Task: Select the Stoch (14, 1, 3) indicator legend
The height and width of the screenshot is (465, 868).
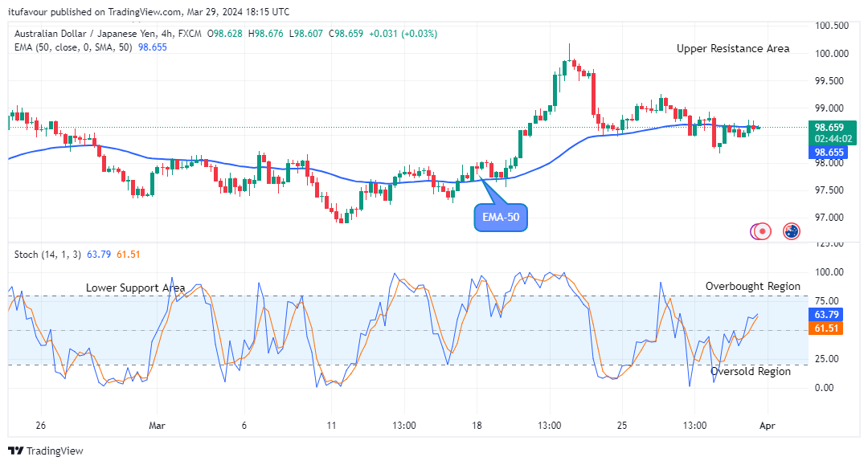Action: tap(47, 255)
